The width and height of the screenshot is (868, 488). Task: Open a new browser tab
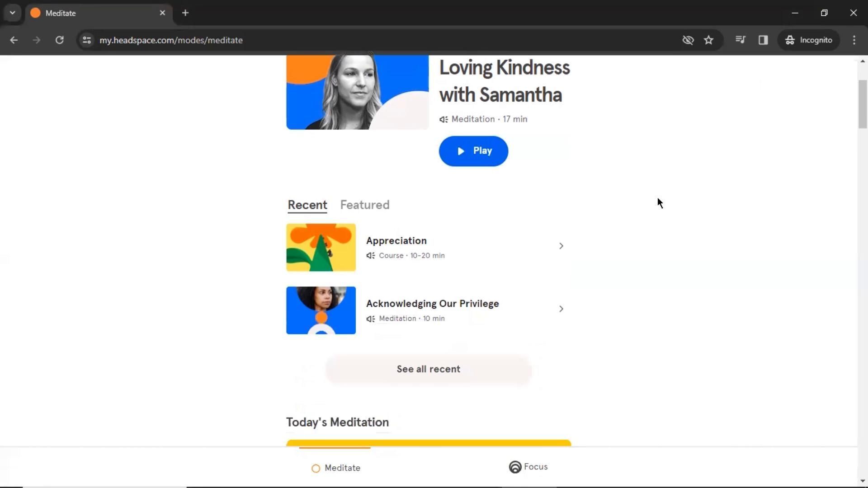pyautogui.click(x=185, y=13)
